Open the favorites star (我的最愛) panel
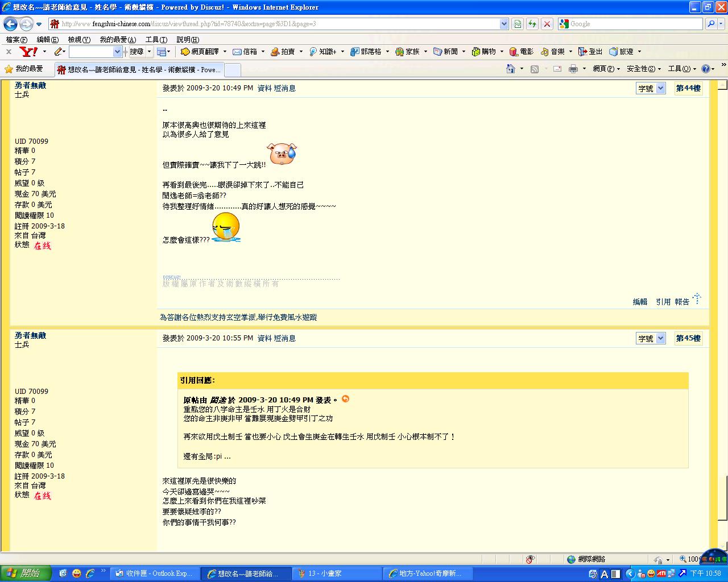Screen dimensions: 728x582 pyautogui.click(x=24, y=69)
